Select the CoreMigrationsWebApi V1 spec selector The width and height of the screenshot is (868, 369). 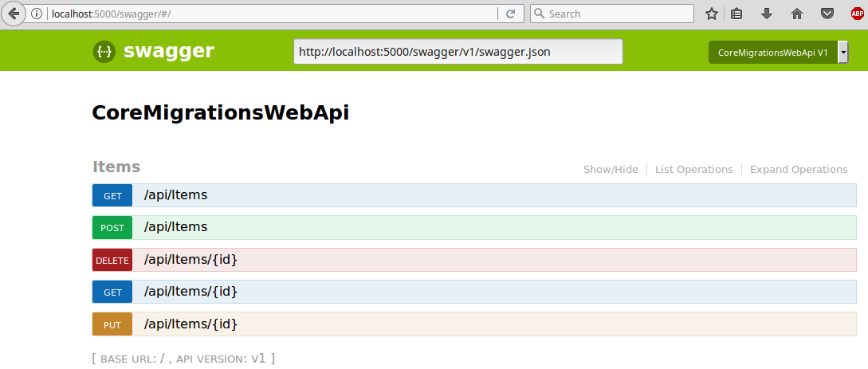click(x=778, y=52)
